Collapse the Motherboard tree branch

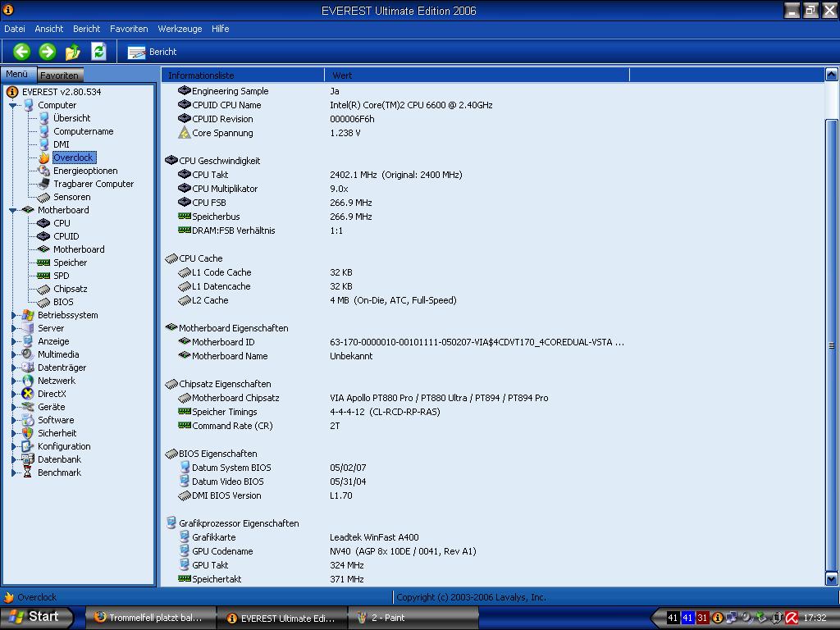pyautogui.click(x=13, y=211)
